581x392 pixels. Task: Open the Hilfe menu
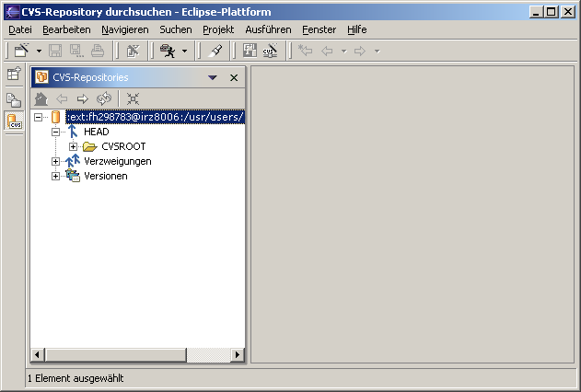pyautogui.click(x=357, y=29)
